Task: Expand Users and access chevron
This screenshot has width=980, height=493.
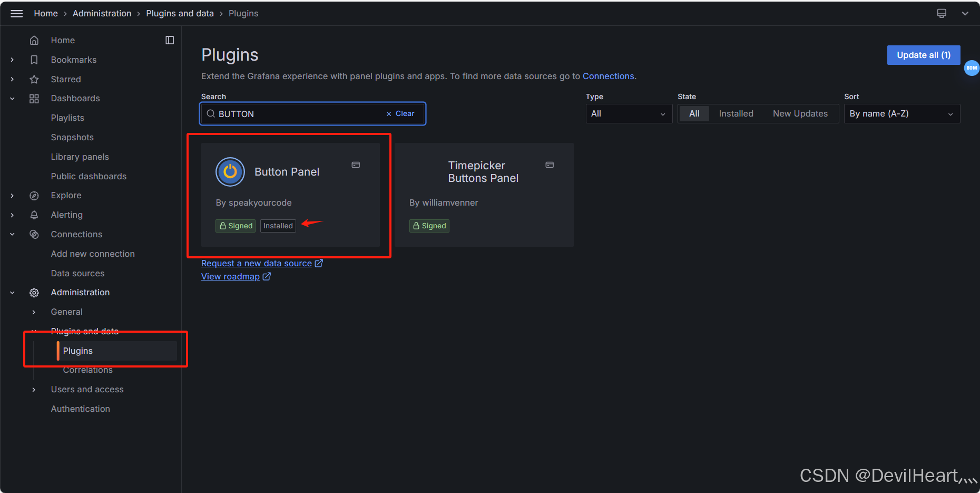Action: click(x=34, y=390)
